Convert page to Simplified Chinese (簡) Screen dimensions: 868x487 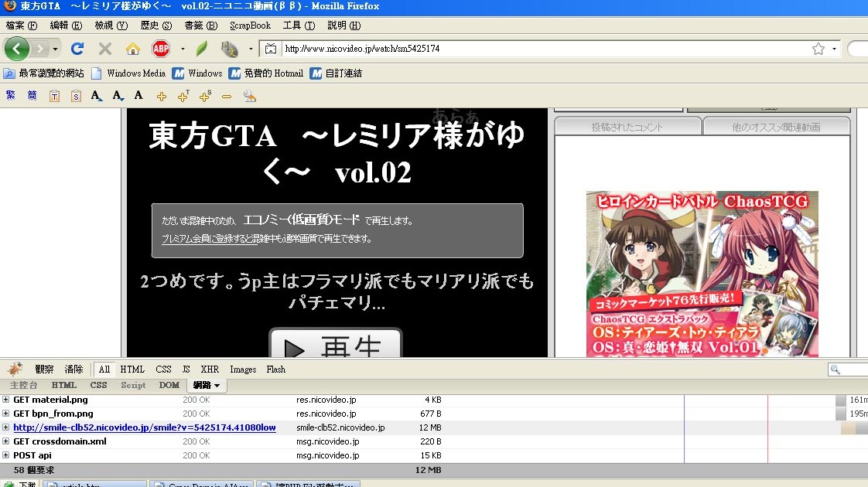coord(32,96)
